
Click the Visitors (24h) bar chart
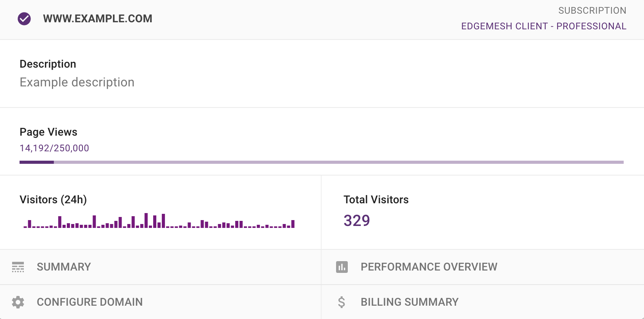pyautogui.click(x=159, y=220)
